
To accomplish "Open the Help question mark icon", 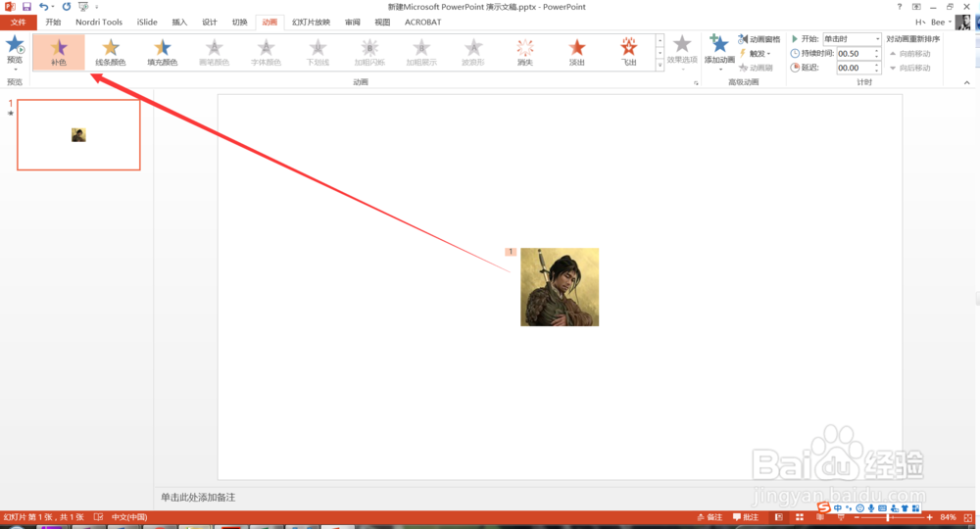I will [900, 6].
